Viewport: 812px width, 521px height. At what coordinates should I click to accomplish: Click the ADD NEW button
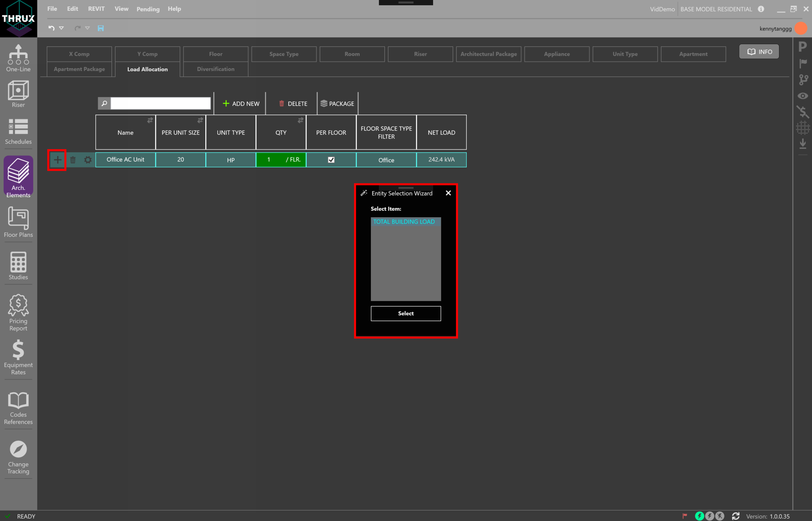pos(241,103)
